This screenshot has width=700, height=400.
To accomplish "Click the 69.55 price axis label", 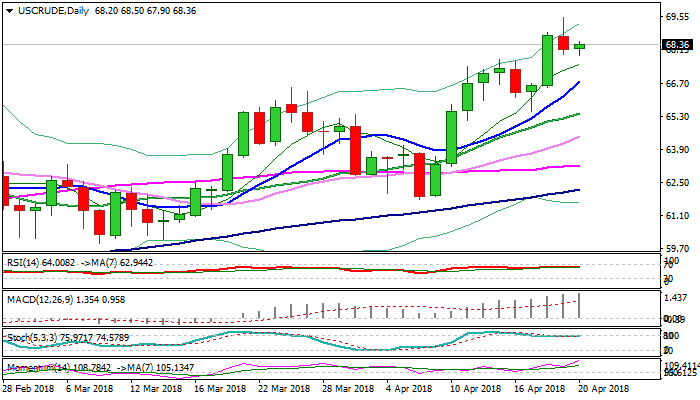I will click(678, 17).
